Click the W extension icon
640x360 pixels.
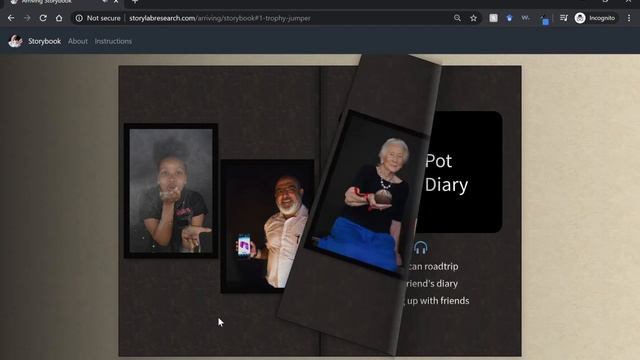(x=525, y=18)
